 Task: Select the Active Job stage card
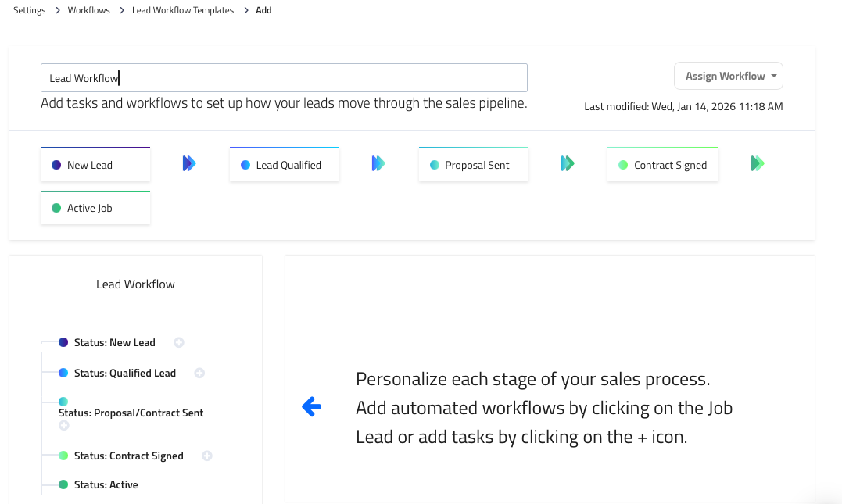click(x=95, y=208)
